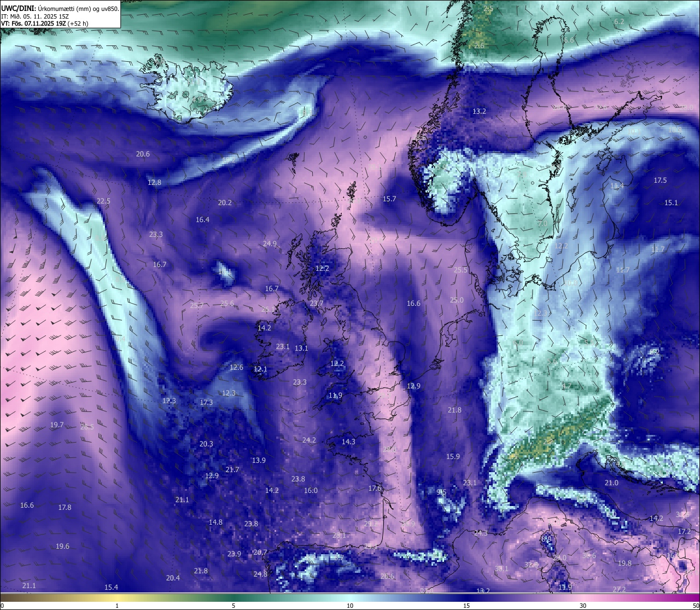Image resolution: width=700 pixels, height=610 pixels.
Task: Click the green colour band above scale label 5
Action: pyautogui.click(x=234, y=597)
